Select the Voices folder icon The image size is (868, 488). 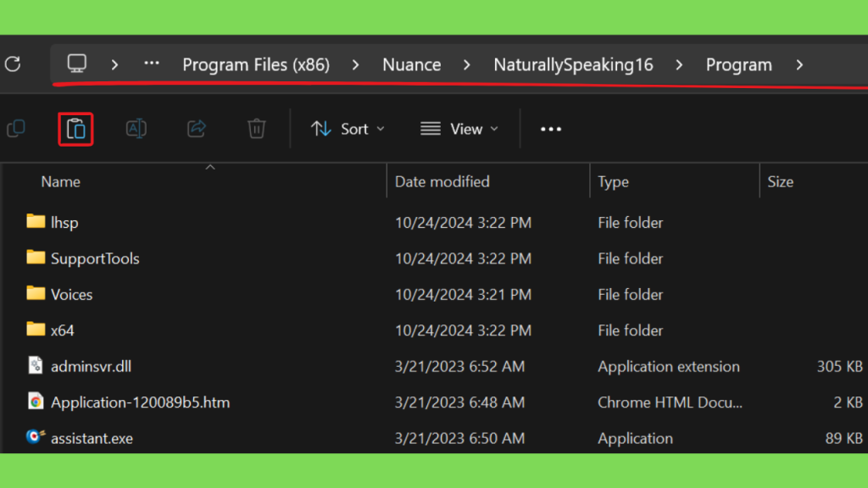[x=36, y=293]
